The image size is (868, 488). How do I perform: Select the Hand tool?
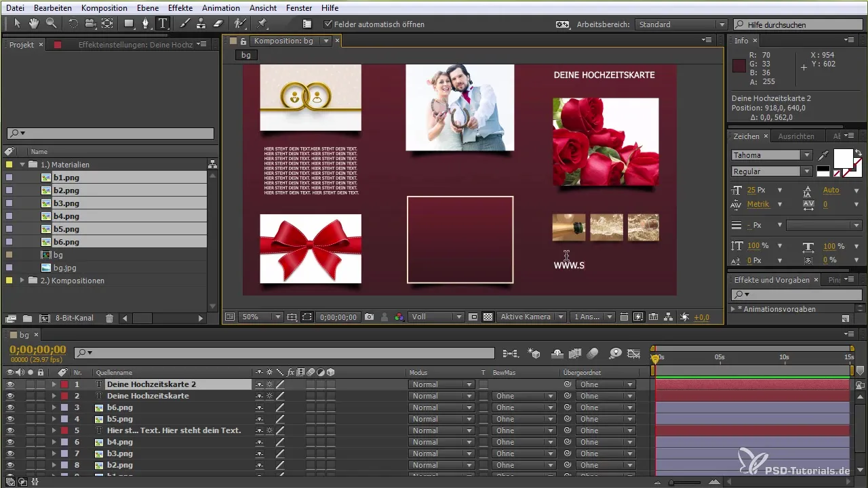pyautogui.click(x=34, y=24)
